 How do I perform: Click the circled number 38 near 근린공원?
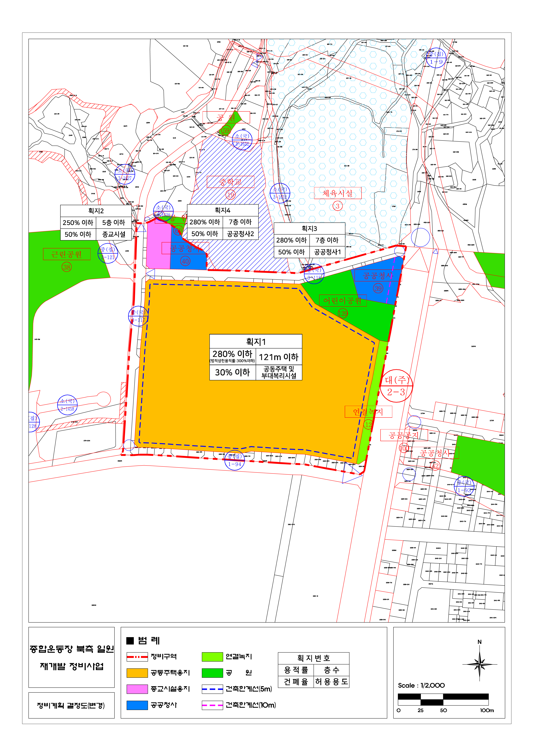[x=67, y=267]
